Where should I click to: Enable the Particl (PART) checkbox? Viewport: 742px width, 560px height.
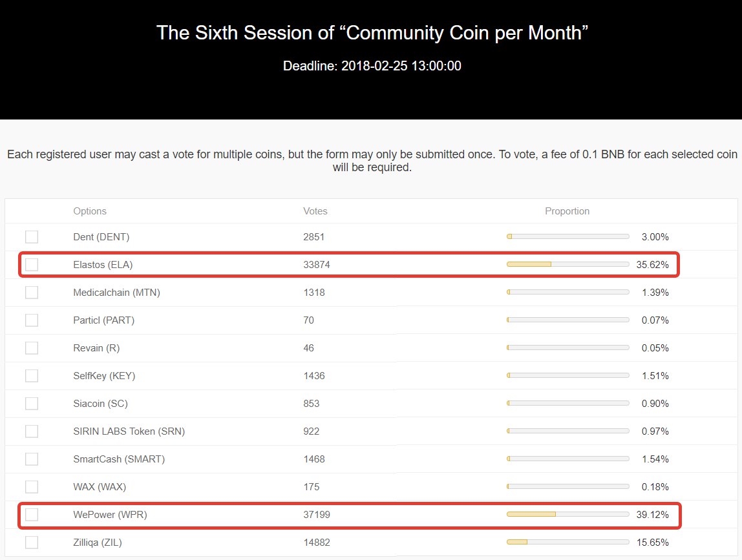[x=32, y=320]
